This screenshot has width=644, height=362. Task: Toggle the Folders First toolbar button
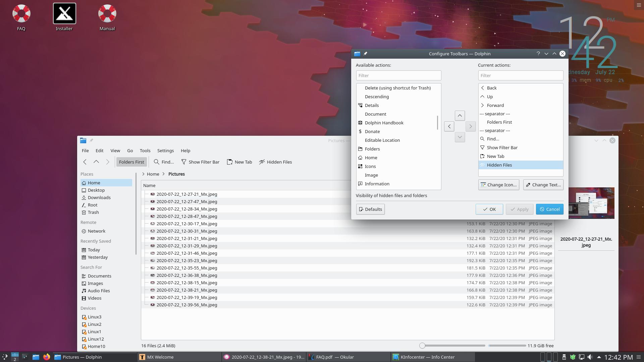tap(131, 162)
